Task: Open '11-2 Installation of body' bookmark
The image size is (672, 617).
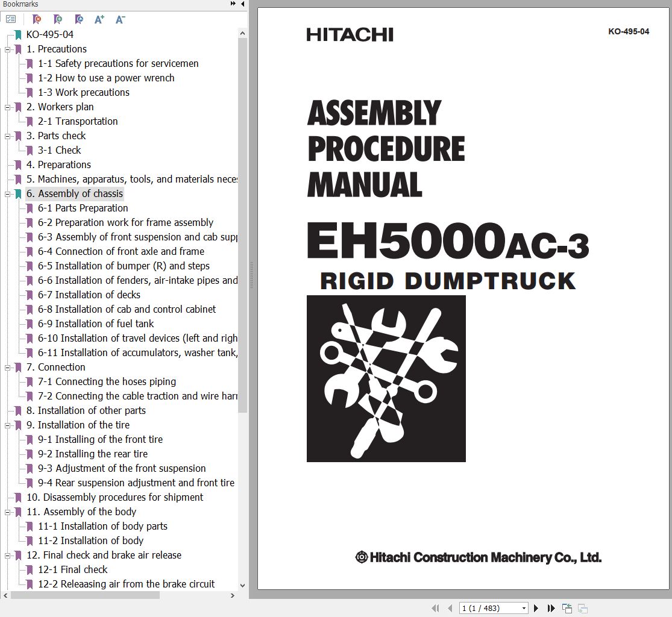Action: (x=90, y=540)
